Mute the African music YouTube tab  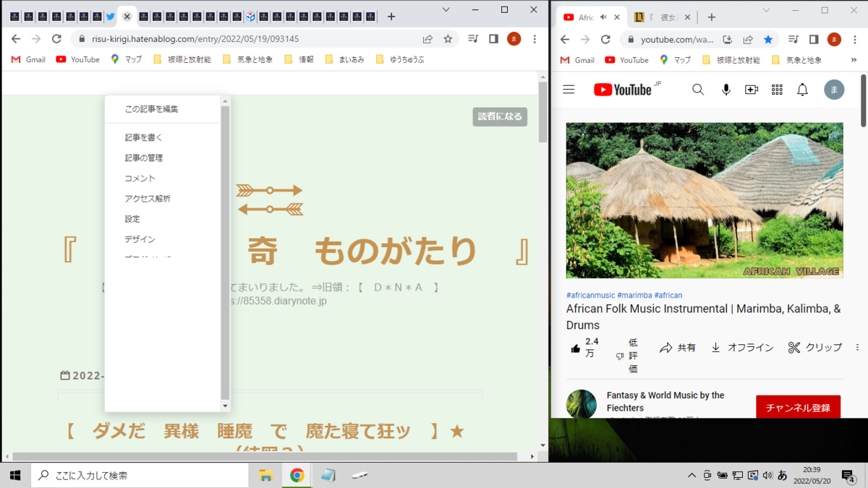tap(603, 17)
